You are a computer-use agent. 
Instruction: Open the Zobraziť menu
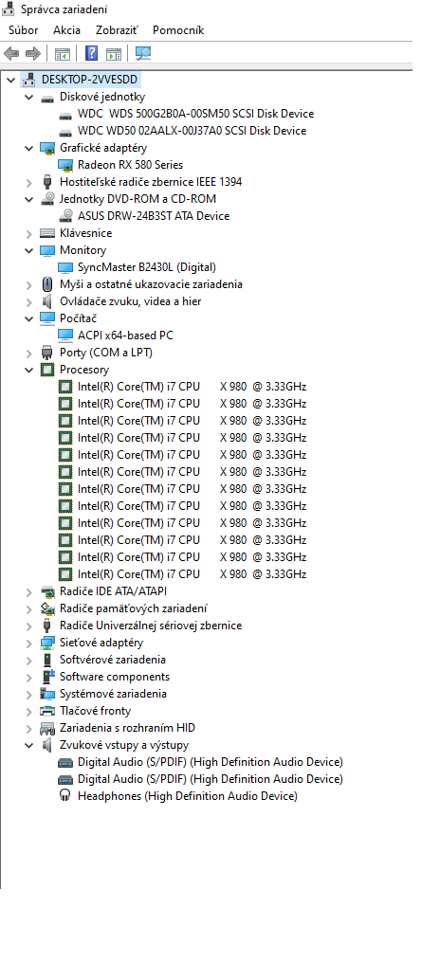[117, 30]
